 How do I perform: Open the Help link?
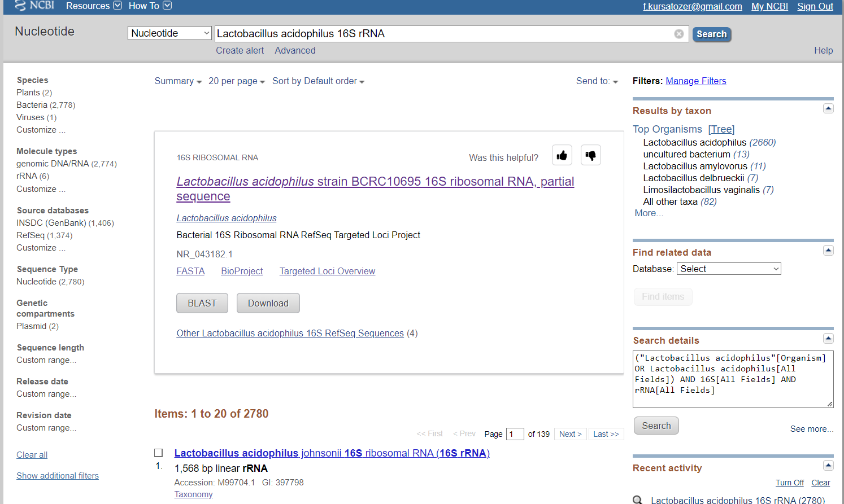coord(823,50)
